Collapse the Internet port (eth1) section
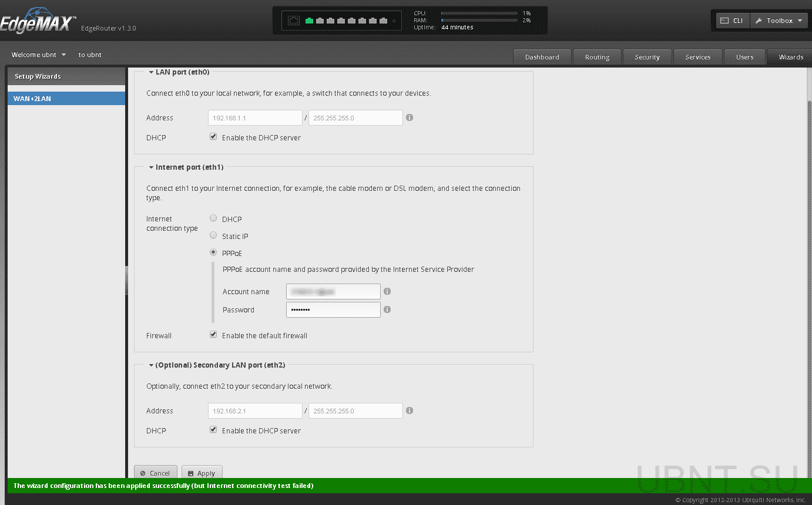Screen dimensions: 812x505 pos(151,167)
